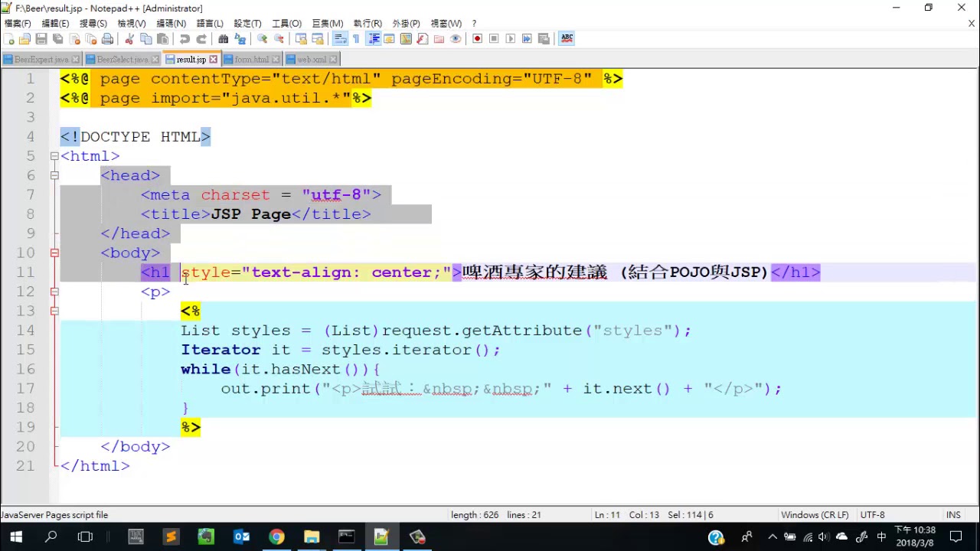Open Chrome from the taskbar
The width and height of the screenshot is (980, 551).
[276, 536]
